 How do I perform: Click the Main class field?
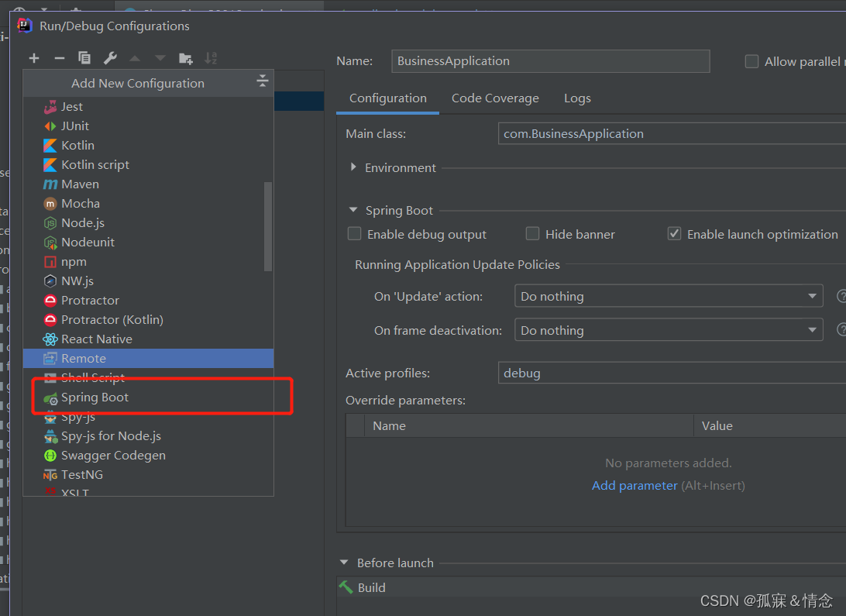(672, 134)
